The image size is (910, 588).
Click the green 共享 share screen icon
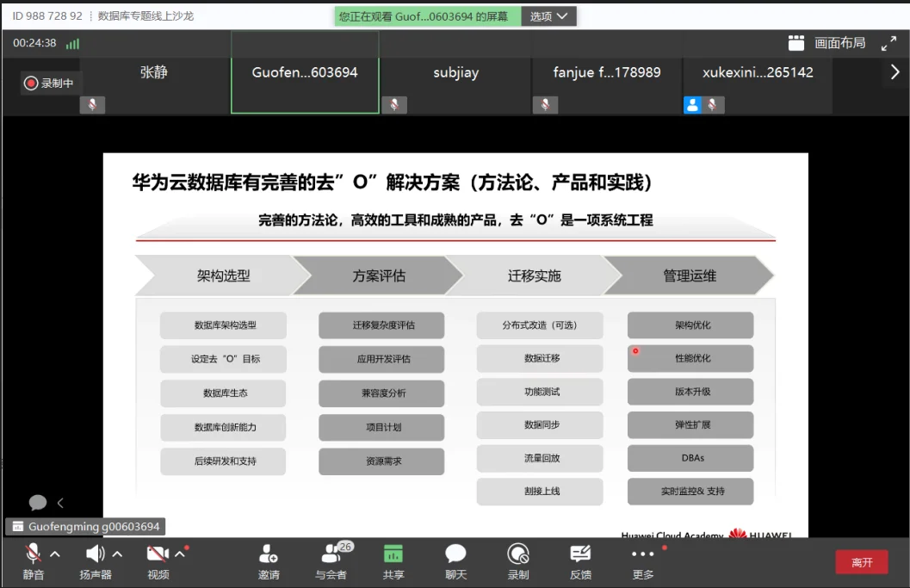pos(393,554)
